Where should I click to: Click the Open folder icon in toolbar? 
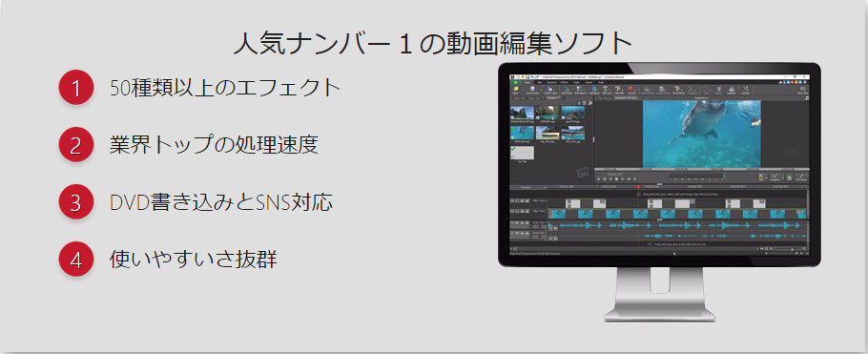(x=516, y=89)
